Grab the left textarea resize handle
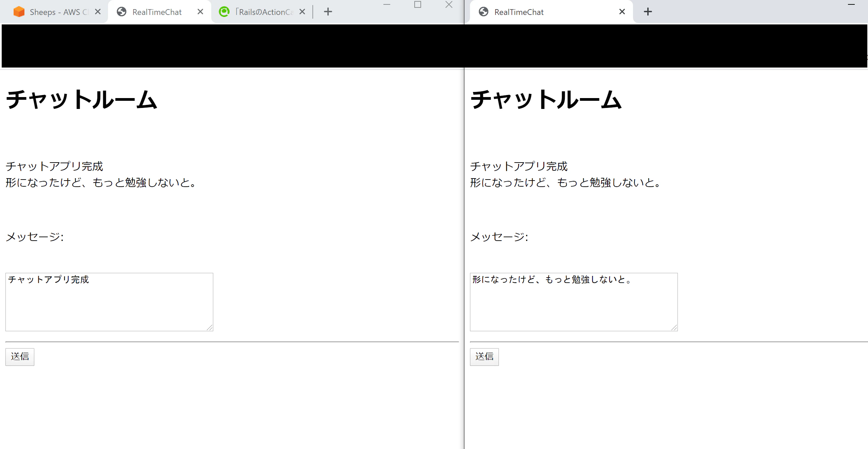868x449 pixels. pos(210,328)
